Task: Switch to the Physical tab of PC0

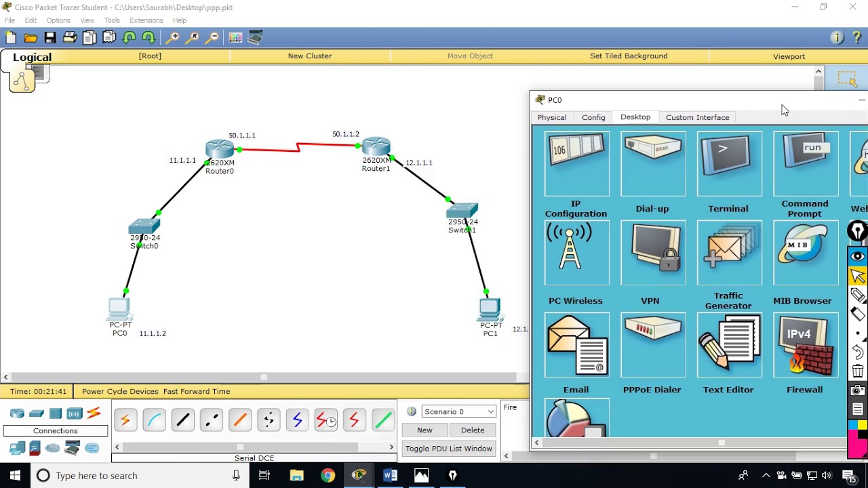Action: click(x=552, y=117)
